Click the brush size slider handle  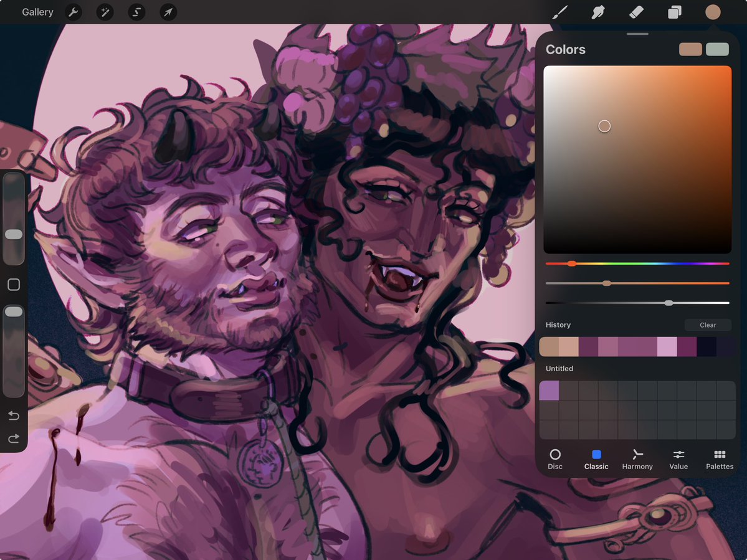(14, 234)
